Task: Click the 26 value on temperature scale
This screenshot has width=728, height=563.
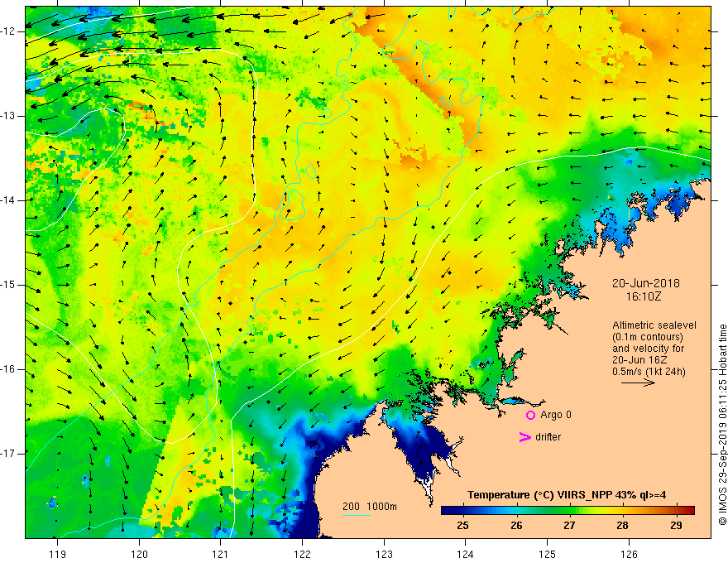Action: click(x=516, y=526)
